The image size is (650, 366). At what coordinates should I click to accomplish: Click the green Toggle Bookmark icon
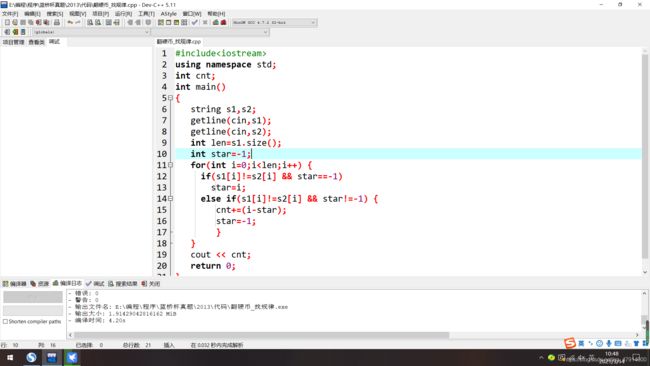(15, 32)
